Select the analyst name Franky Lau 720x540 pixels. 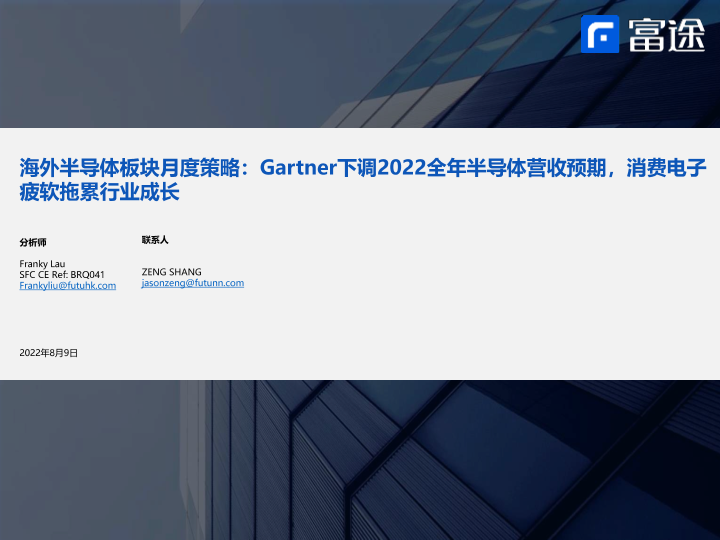tap(42, 264)
